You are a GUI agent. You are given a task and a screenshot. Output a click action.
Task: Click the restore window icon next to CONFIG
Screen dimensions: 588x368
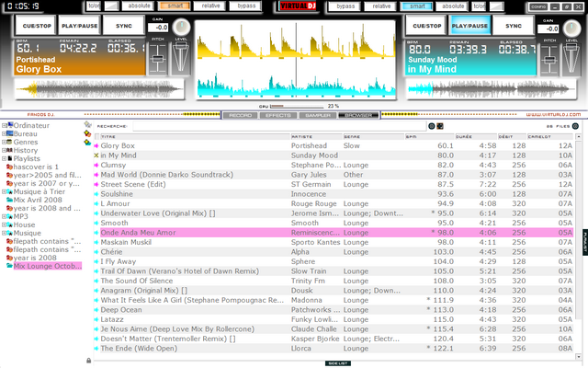pyautogui.click(x=567, y=6)
